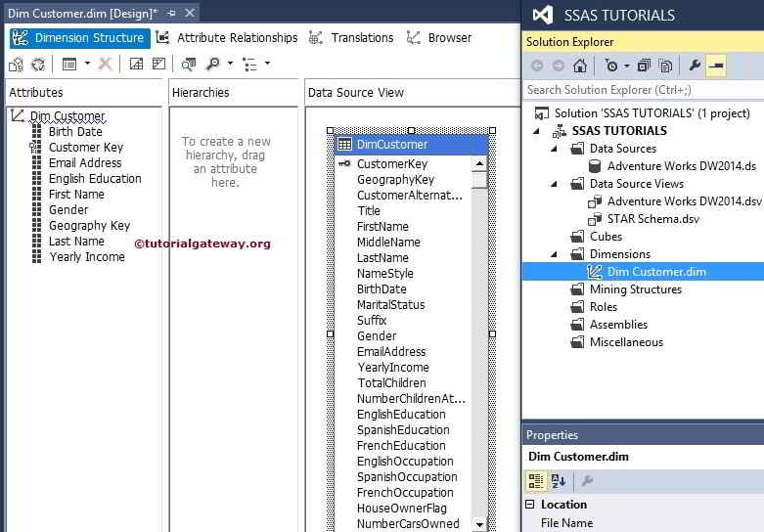Click the Show All Files icon

(x=665, y=66)
